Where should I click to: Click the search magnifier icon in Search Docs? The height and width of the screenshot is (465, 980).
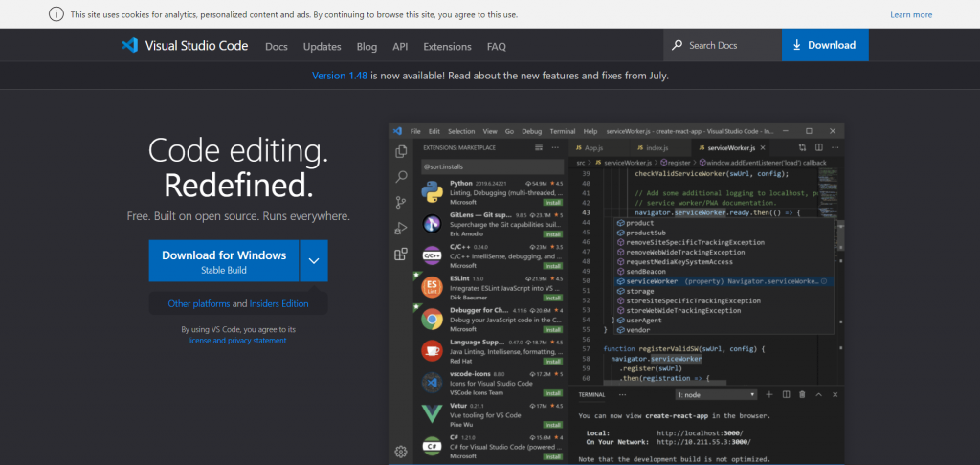[x=677, y=45]
